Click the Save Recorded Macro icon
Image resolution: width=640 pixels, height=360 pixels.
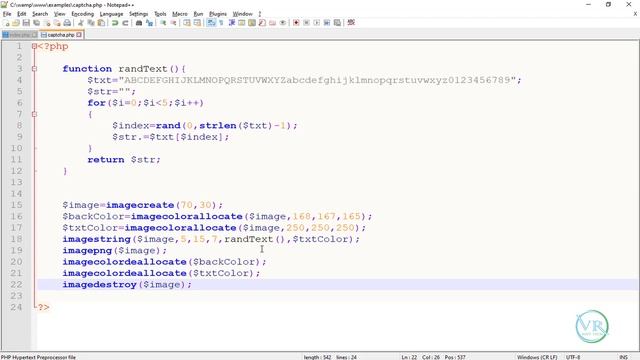point(338,23)
